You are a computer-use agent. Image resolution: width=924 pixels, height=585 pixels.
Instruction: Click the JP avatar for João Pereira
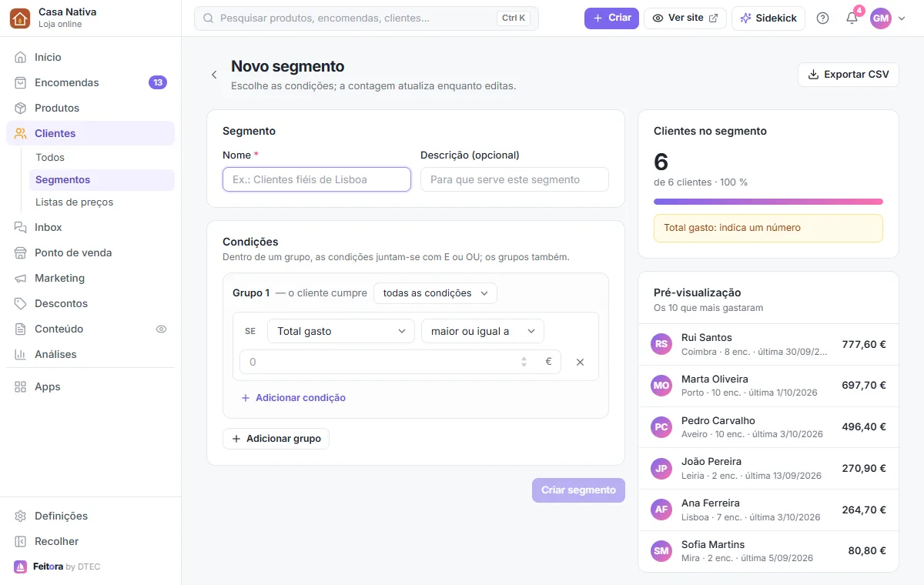[x=661, y=468]
